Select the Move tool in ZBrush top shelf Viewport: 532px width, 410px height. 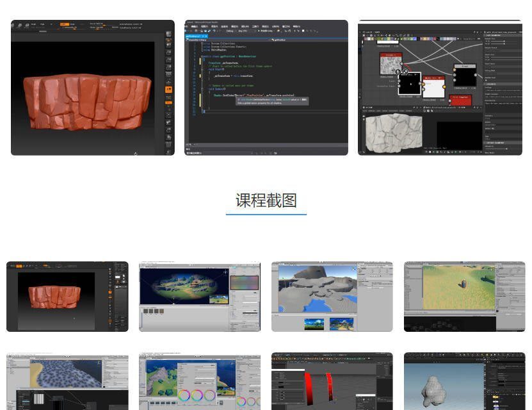coord(20,24)
